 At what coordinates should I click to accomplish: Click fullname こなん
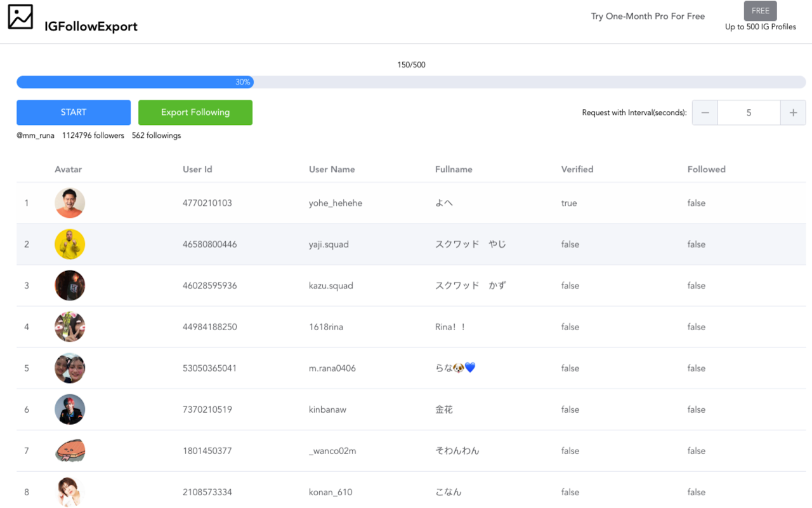[449, 492]
